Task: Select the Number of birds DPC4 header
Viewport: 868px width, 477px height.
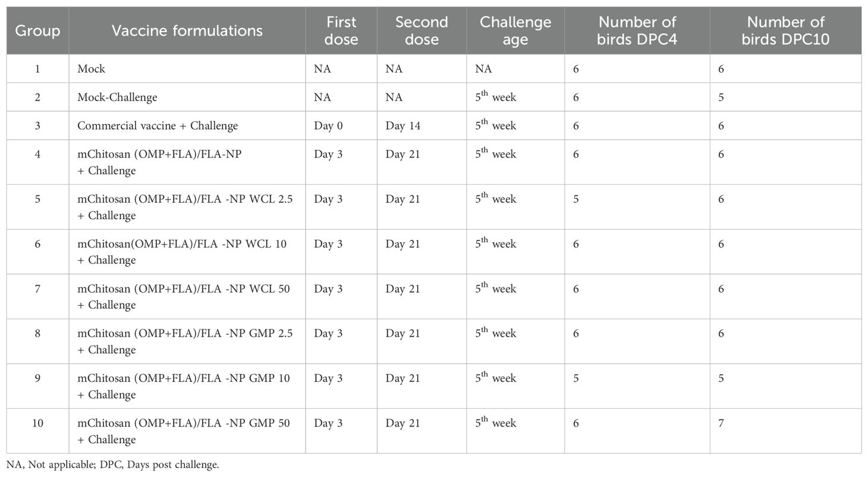Action: coord(637,31)
